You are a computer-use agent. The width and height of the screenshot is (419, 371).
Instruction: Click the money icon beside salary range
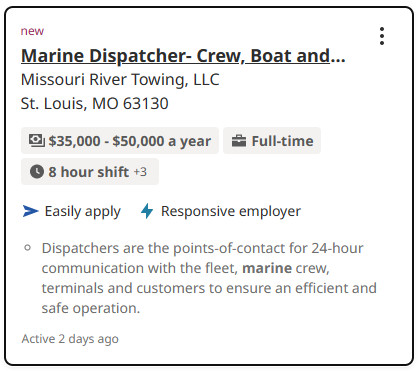tap(37, 141)
